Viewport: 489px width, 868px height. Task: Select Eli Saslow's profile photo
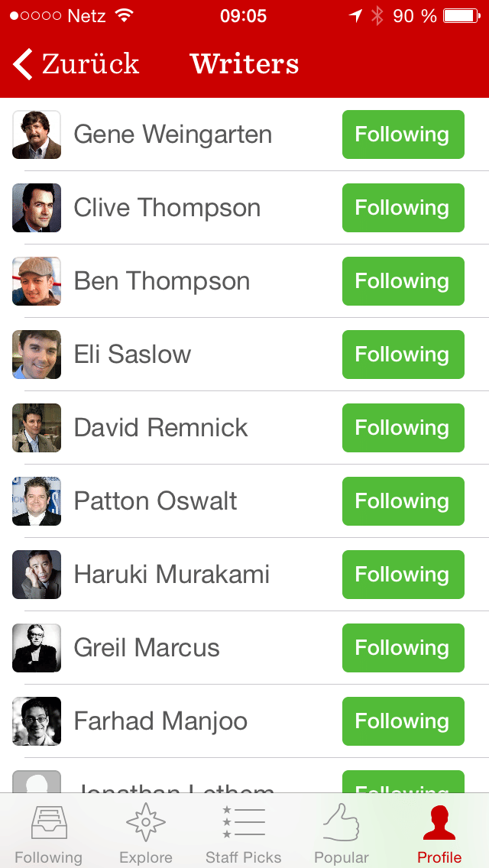click(x=37, y=355)
